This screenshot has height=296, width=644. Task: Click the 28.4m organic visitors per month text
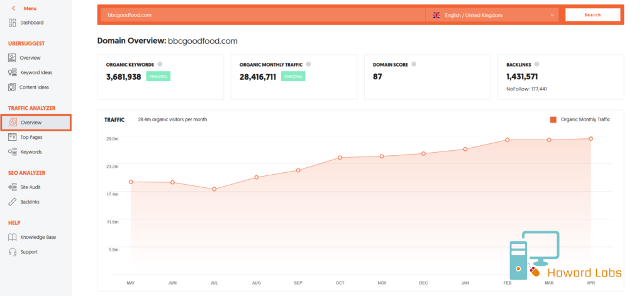click(x=172, y=119)
